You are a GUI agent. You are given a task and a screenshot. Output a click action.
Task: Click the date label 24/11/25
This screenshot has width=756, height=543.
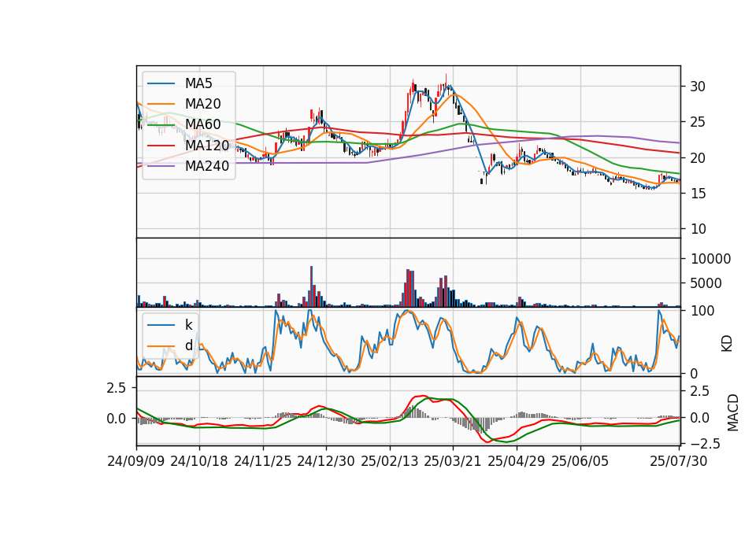tap(263, 461)
